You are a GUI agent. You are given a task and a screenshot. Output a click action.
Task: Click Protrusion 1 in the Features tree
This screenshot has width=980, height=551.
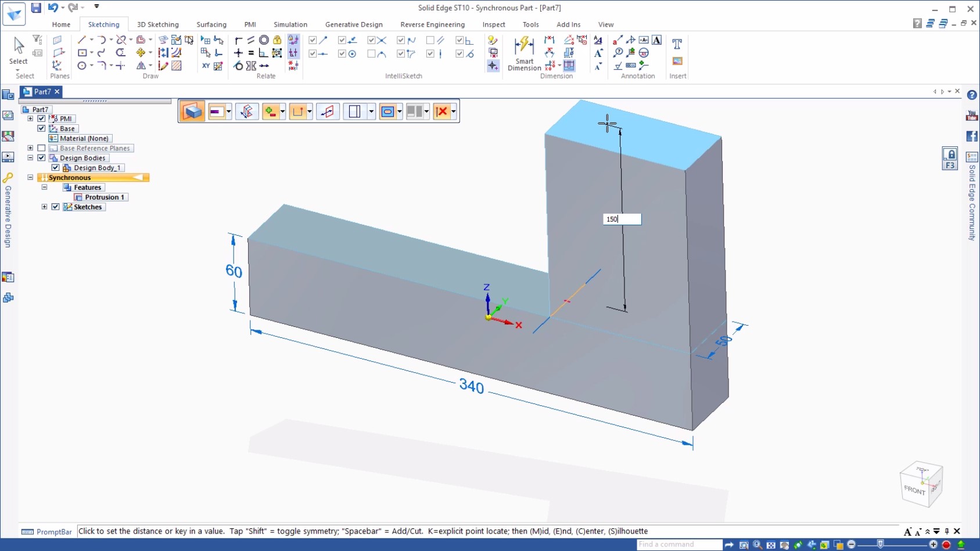[x=103, y=197]
